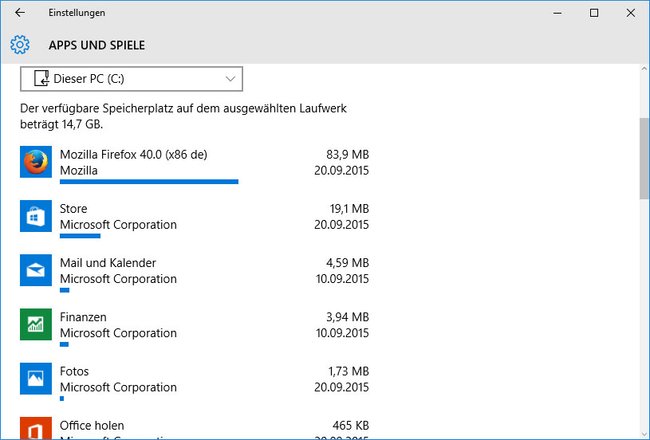
Task: Maximize the Einstellungen window
Action: tap(594, 13)
